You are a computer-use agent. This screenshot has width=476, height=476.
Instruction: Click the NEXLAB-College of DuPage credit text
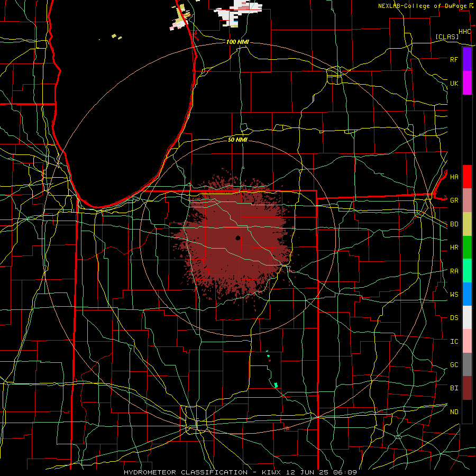(422, 6)
